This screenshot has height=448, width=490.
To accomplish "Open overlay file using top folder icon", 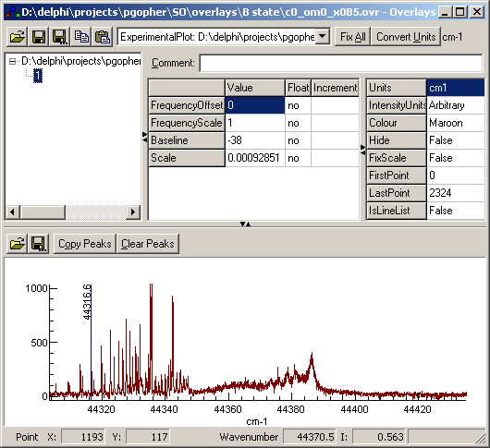I will click(x=18, y=37).
